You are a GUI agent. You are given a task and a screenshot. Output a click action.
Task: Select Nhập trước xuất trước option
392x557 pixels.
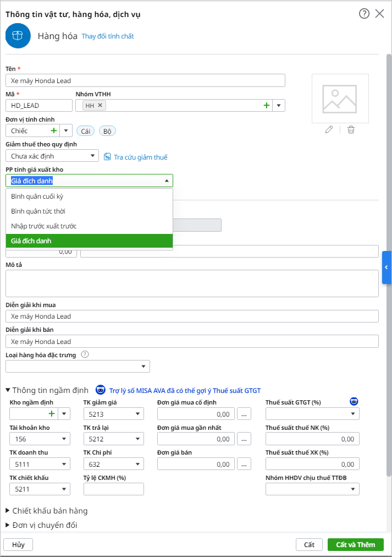pos(90,226)
